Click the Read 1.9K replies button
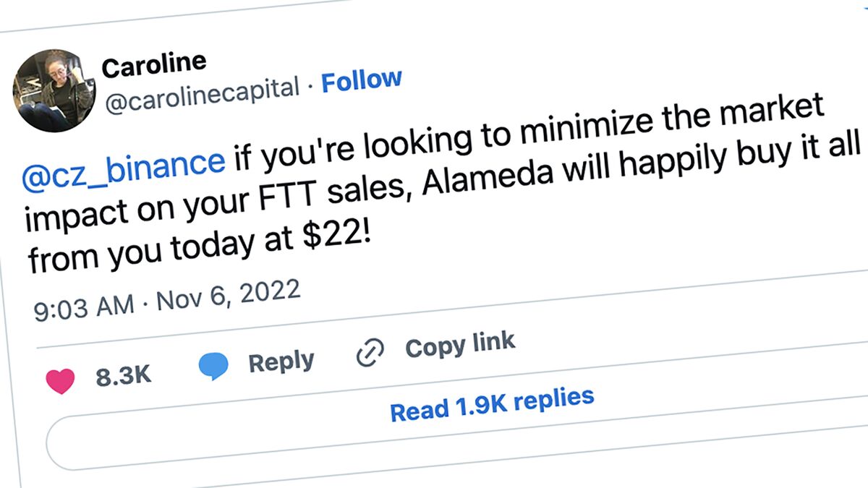The height and width of the screenshot is (488, 868). tap(492, 403)
